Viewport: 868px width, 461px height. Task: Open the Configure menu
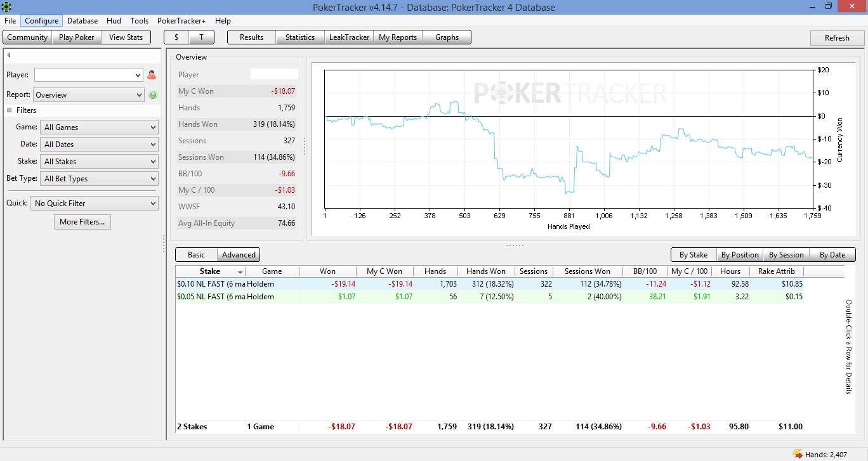click(42, 21)
